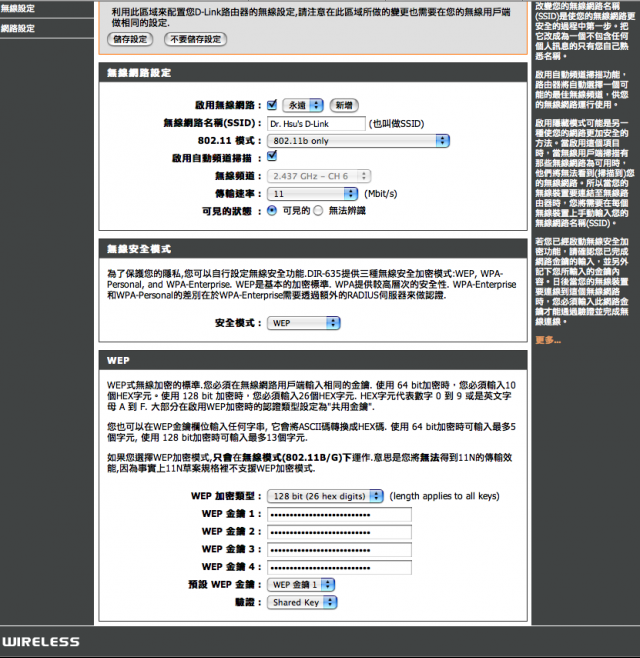Select the 無法辨識 invisible radio button
640x658 pixels.
[318, 211]
